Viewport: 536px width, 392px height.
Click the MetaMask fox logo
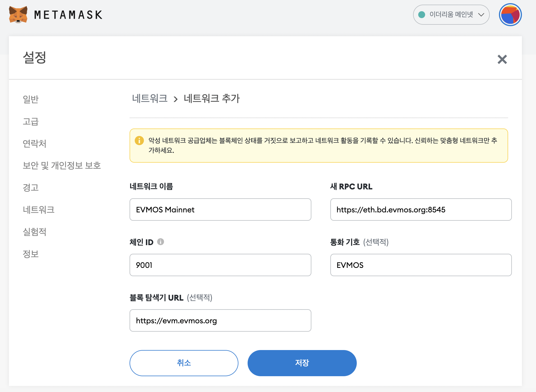point(18,14)
